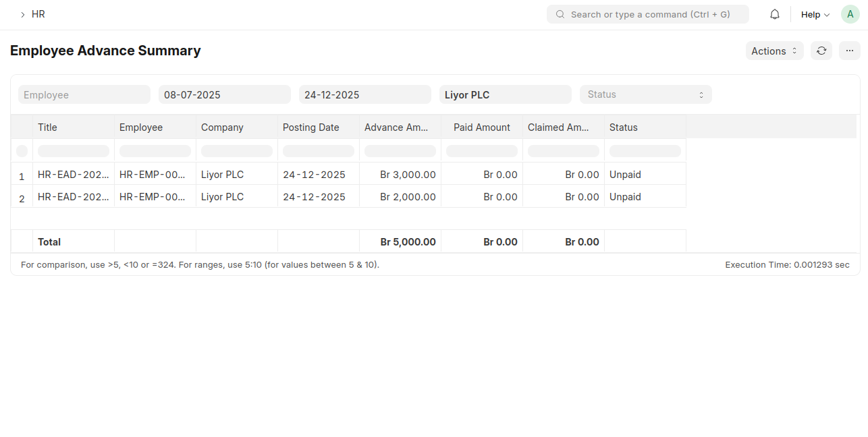Click the Title column filter box
Image resolution: width=868 pixels, height=437 pixels.
click(74, 151)
